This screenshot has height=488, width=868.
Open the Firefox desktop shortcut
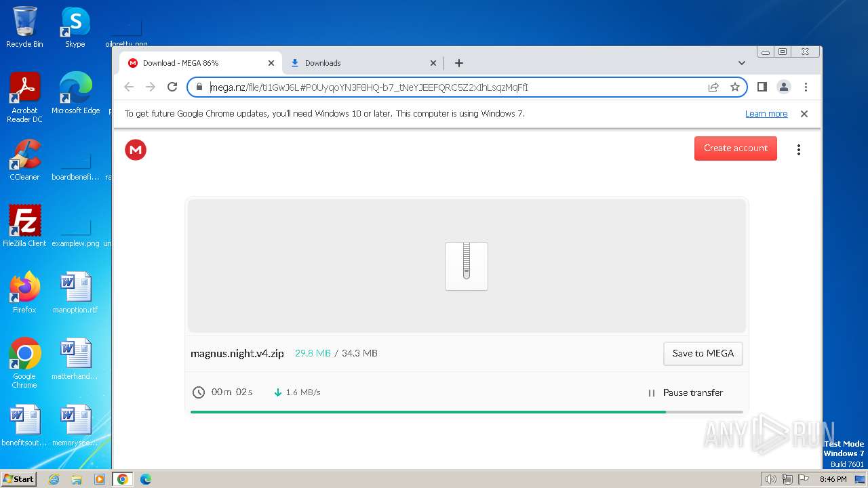(24, 293)
